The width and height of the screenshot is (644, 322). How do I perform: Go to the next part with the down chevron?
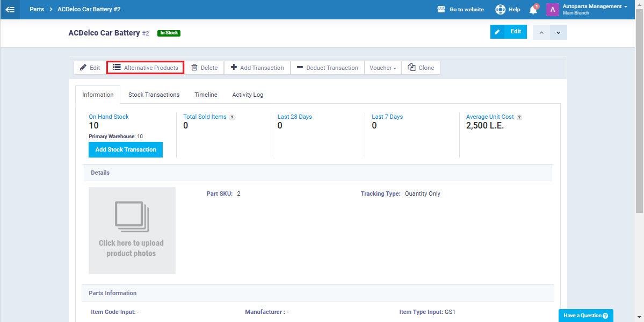click(x=558, y=32)
